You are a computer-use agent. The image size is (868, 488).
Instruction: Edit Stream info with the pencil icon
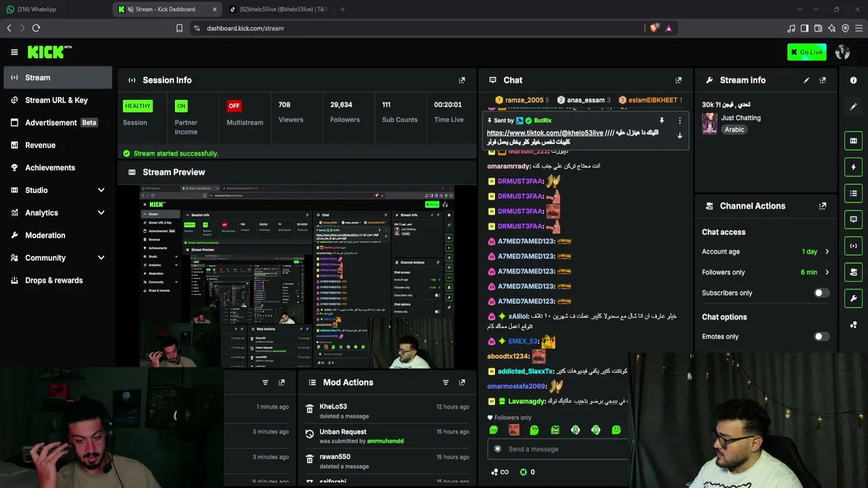coord(806,80)
